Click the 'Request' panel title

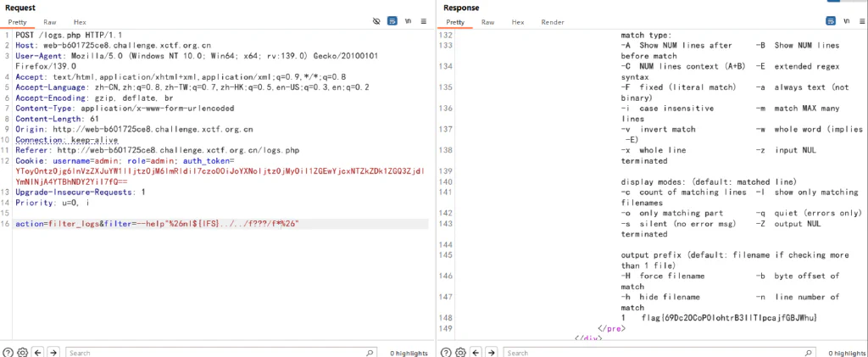(x=20, y=8)
